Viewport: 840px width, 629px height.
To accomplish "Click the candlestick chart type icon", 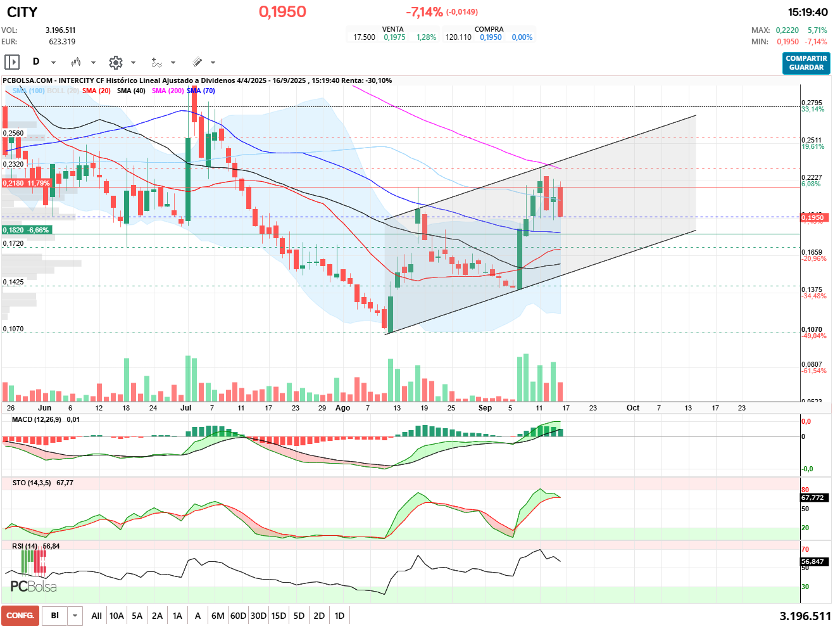I will (x=76, y=62).
